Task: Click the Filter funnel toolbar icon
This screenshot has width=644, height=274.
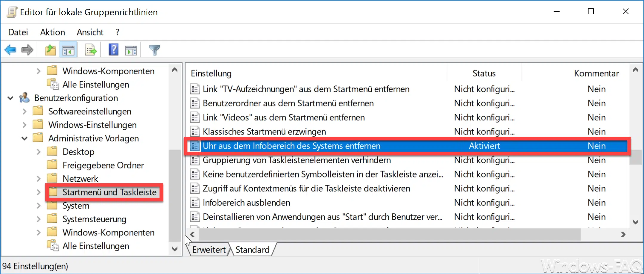Action: (155, 50)
